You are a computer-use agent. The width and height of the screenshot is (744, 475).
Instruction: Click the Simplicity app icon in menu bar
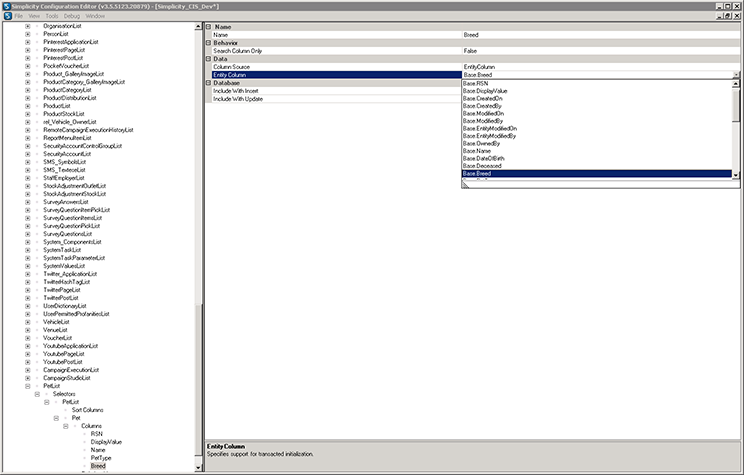[x=7, y=16]
